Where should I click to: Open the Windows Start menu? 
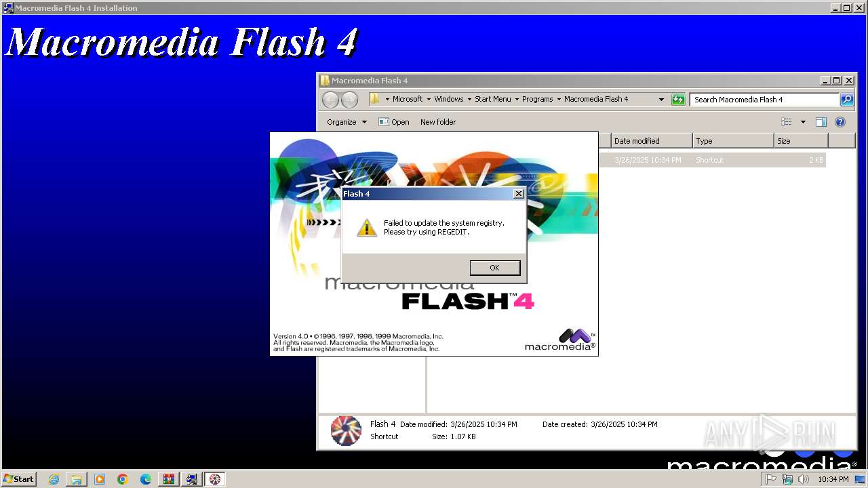point(19,479)
